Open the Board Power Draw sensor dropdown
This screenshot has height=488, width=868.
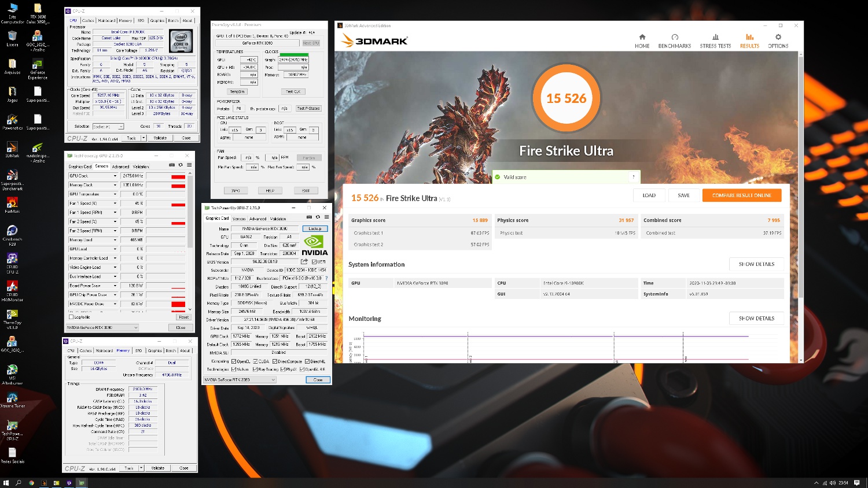point(115,286)
